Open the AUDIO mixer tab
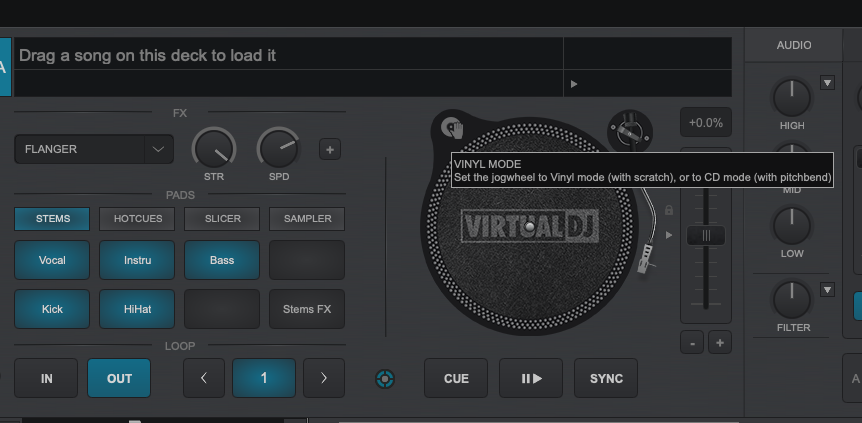 click(794, 45)
